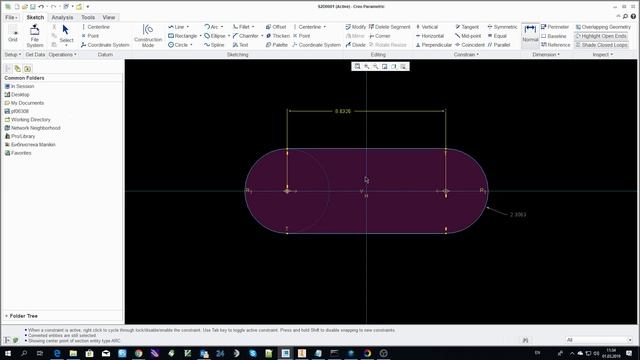Select the Rectangle sketching tool
640x360 pixels.
pyautogui.click(x=182, y=36)
